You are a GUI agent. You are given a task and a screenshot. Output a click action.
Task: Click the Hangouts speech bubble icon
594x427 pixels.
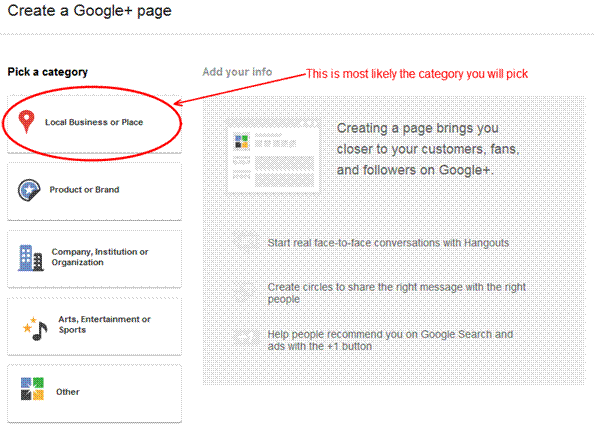(245, 240)
